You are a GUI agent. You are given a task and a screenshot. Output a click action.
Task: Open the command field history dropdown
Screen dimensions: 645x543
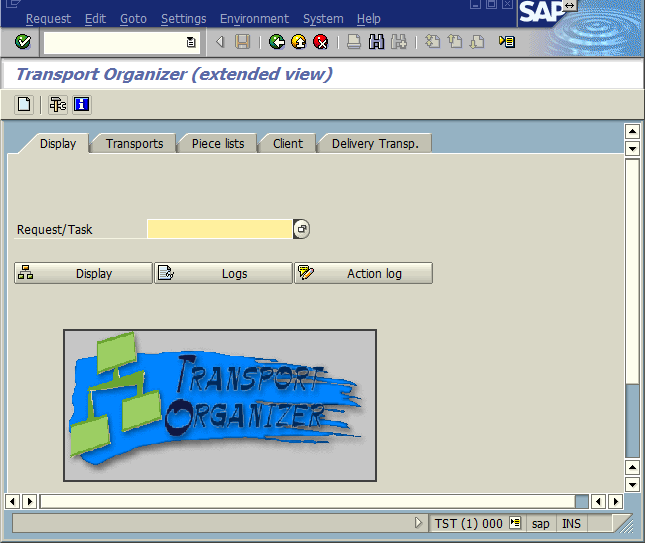pos(191,42)
